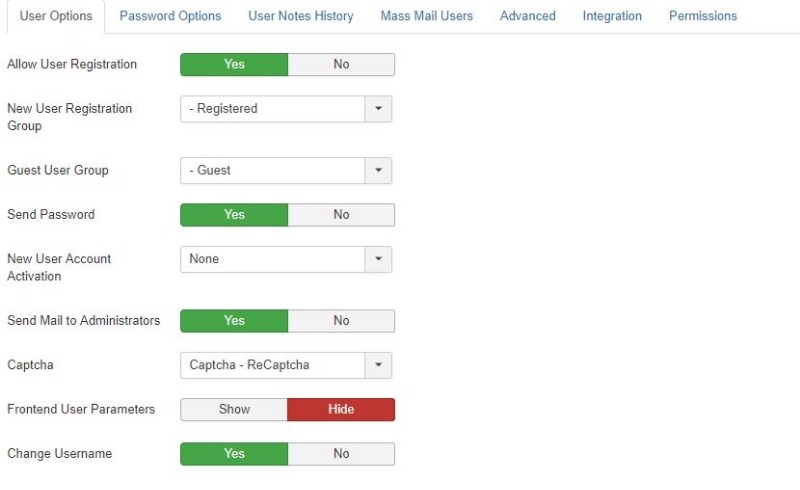Screen dimensions: 800x490
Task: Open the Integration tab
Action: click(612, 16)
